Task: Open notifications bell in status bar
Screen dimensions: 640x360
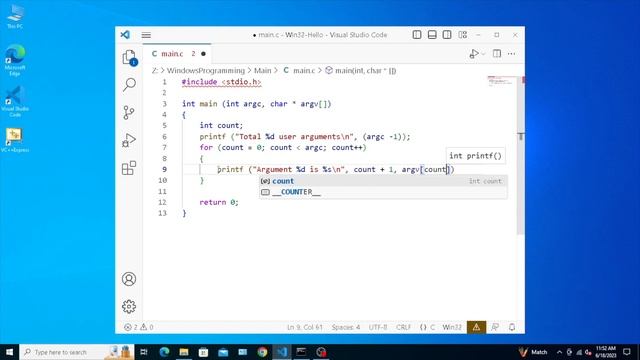Action: 512,327
